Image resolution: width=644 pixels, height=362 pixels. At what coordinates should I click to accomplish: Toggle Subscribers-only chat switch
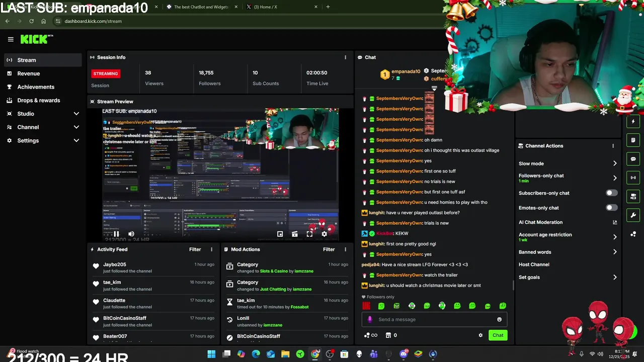click(611, 193)
